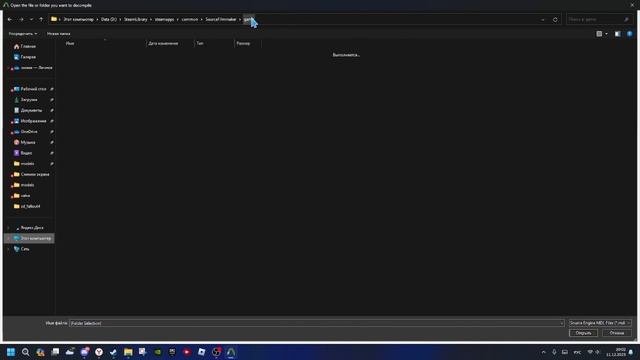Open the help icon
Image resolution: width=640 pixels, height=360 pixels.
point(629,34)
